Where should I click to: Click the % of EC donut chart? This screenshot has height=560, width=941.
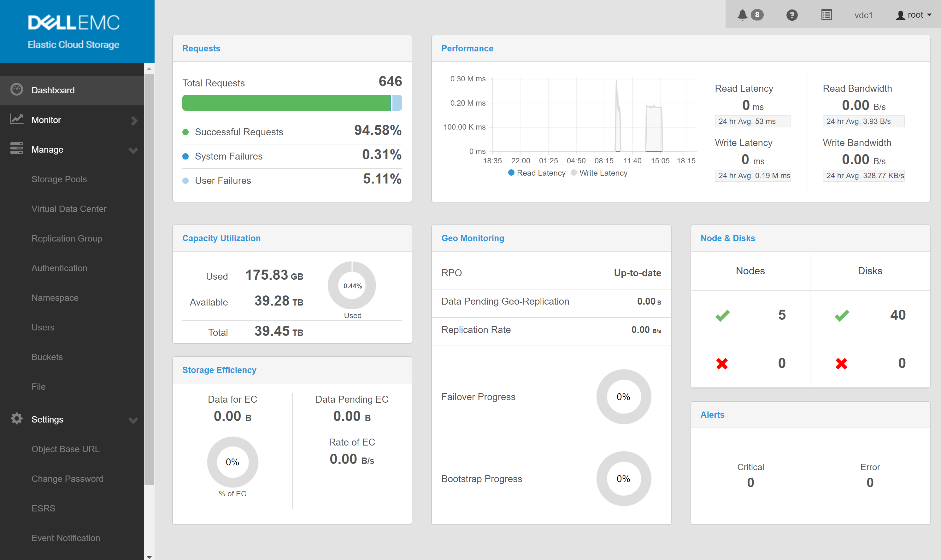(232, 462)
